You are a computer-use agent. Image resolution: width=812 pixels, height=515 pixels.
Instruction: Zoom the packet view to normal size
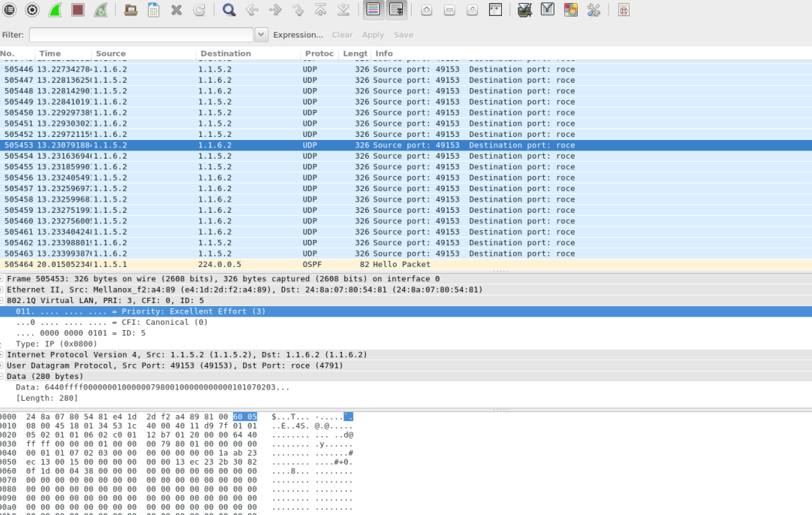click(x=472, y=10)
